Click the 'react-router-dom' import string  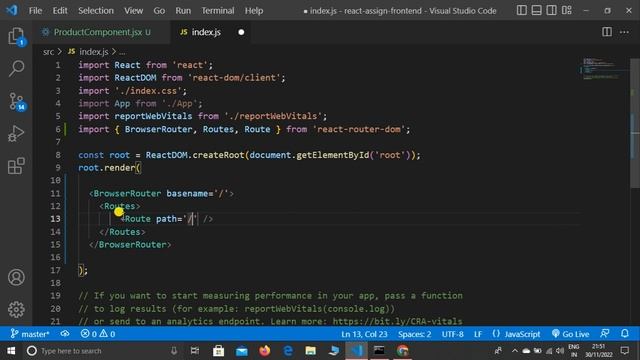(358, 129)
